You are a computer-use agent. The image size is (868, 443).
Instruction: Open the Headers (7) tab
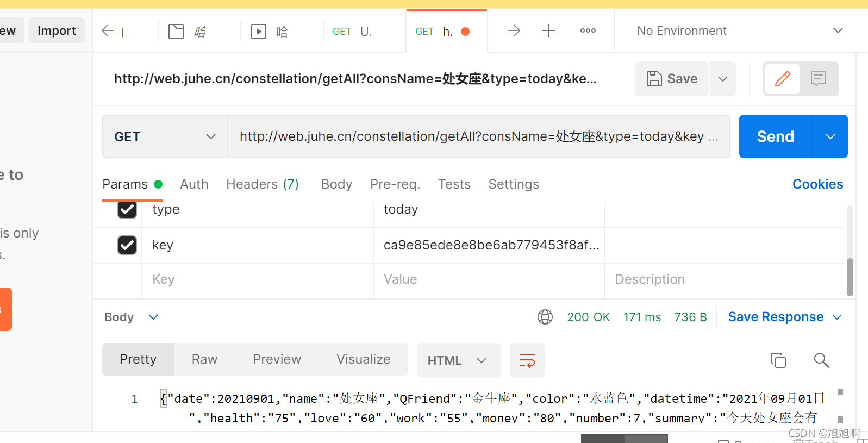click(x=263, y=184)
